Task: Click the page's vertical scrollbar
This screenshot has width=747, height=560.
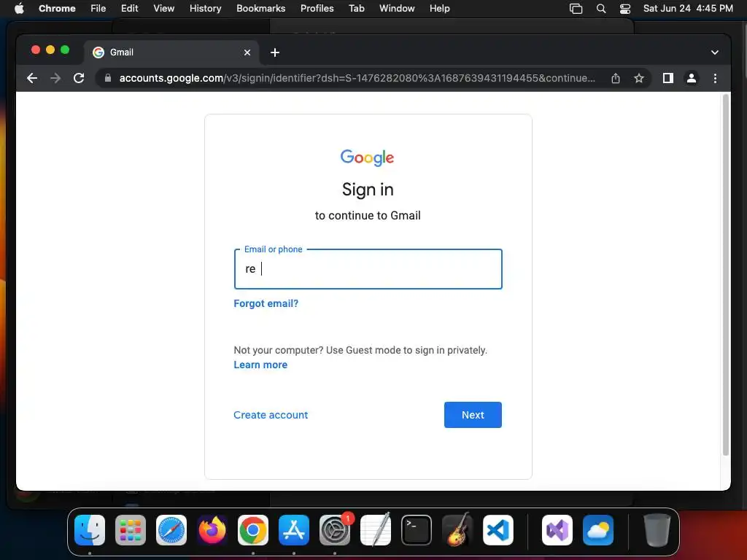Action: [x=726, y=275]
